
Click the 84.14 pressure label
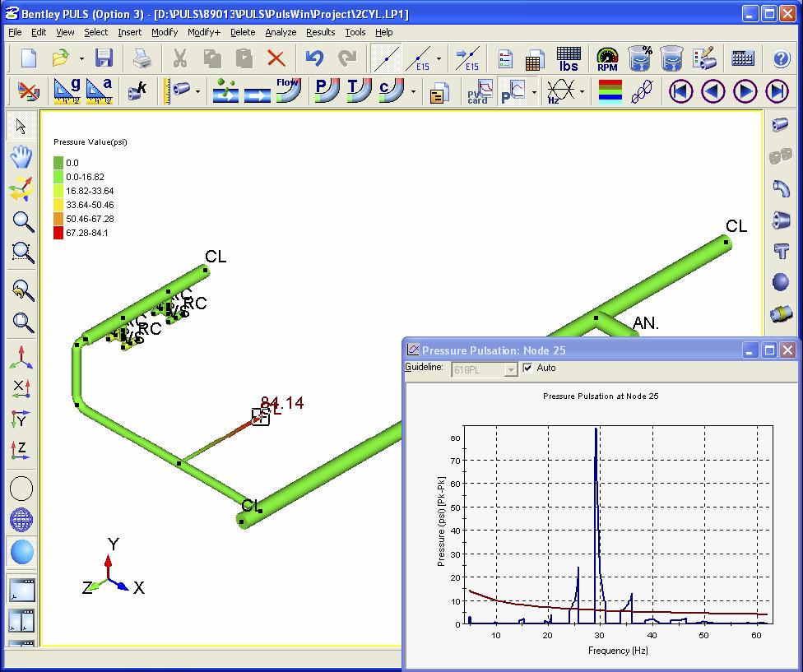click(282, 403)
